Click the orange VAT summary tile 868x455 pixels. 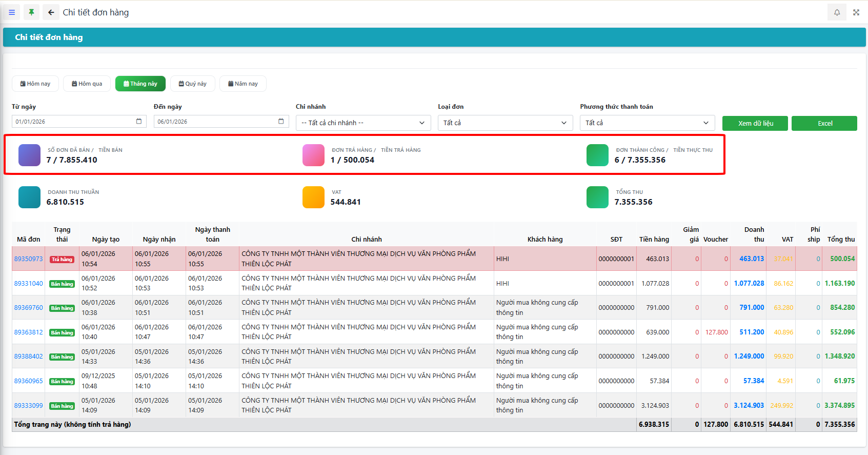[x=313, y=197]
